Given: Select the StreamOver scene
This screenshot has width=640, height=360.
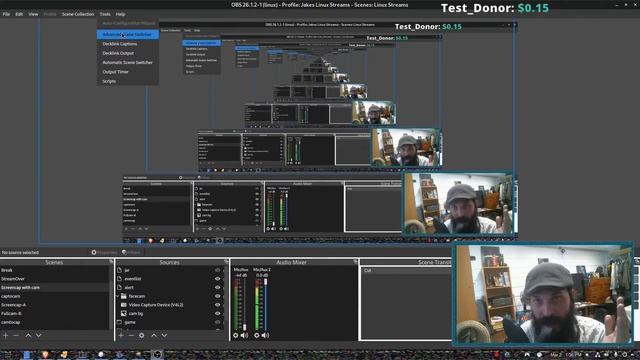Looking at the screenshot, I should [55, 279].
